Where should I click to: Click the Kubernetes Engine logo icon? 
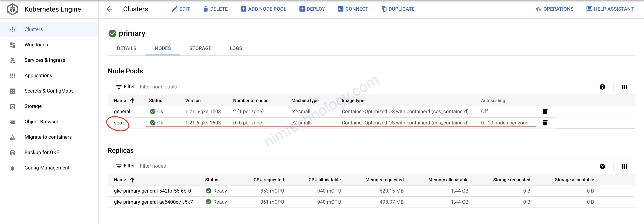[12, 9]
